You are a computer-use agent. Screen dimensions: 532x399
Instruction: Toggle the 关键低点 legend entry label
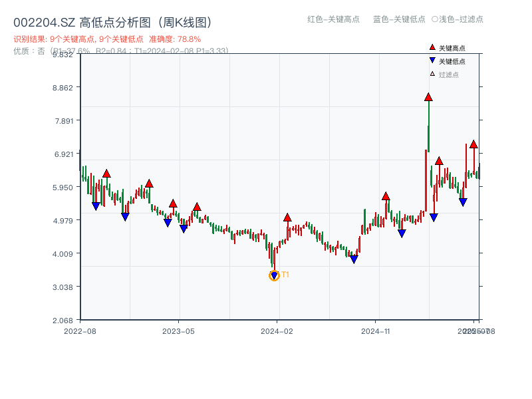452,61
